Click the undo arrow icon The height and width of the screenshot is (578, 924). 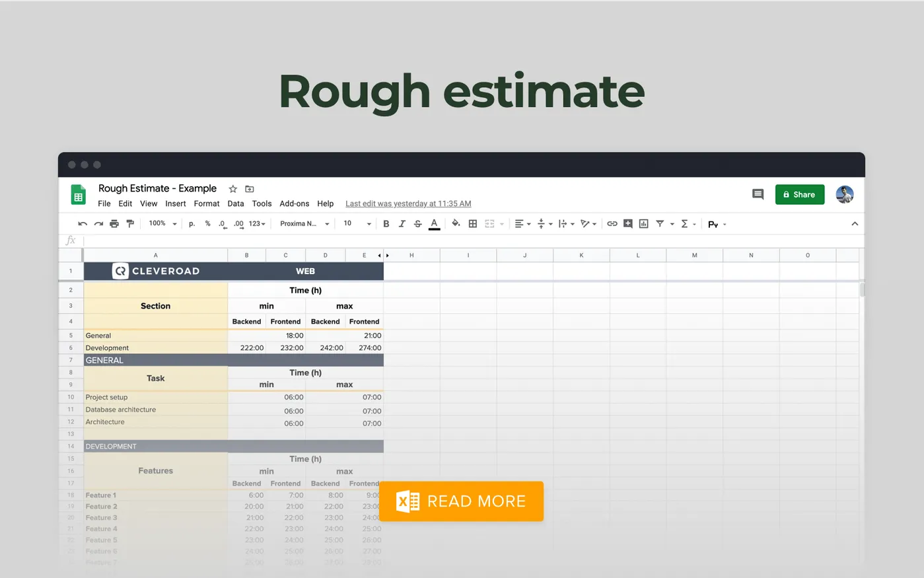click(x=83, y=224)
